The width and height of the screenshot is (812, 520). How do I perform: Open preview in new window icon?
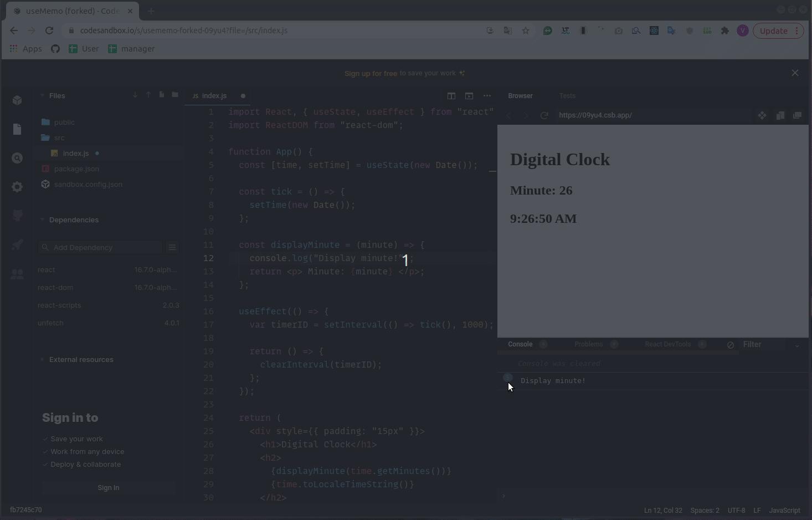(798, 115)
